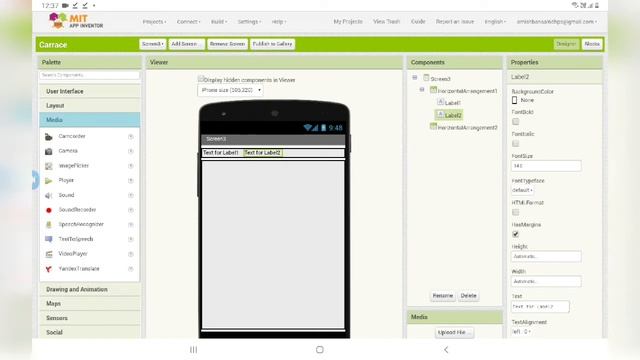Select the VideoPlayer component icon

tap(49, 254)
